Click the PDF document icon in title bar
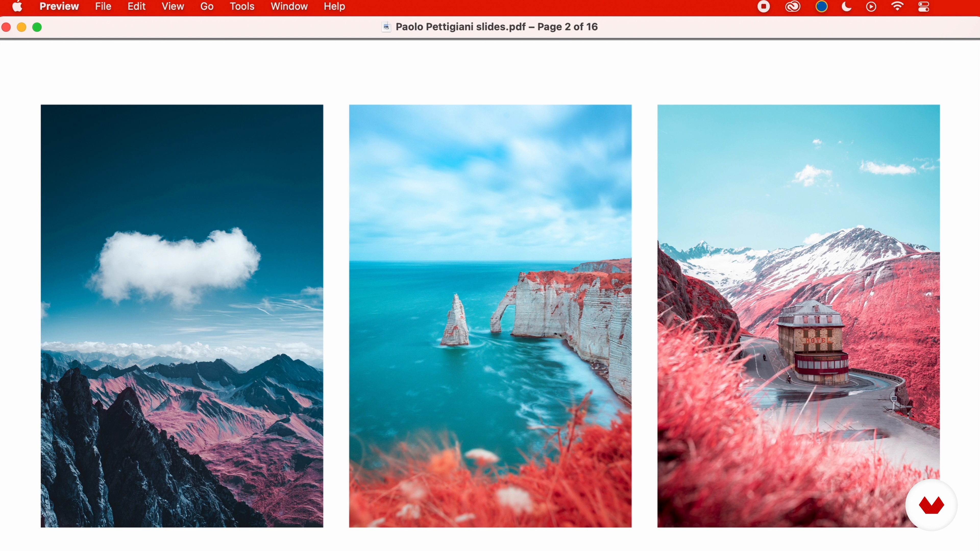The height and width of the screenshot is (551, 980). (x=386, y=27)
